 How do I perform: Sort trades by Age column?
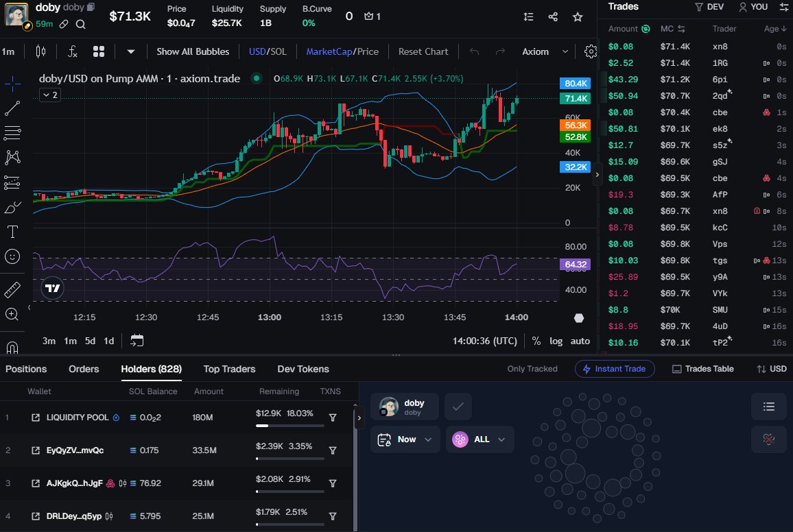point(774,29)
